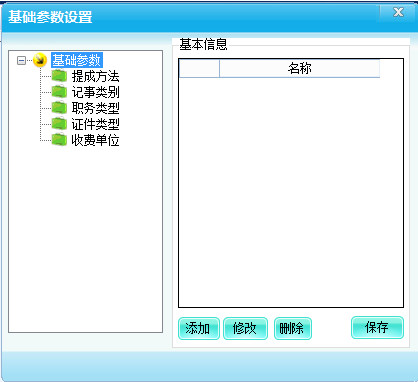Click the green folder icon beside 记事类别
This screenshot has width=418, height=382.
coord(59,92)
